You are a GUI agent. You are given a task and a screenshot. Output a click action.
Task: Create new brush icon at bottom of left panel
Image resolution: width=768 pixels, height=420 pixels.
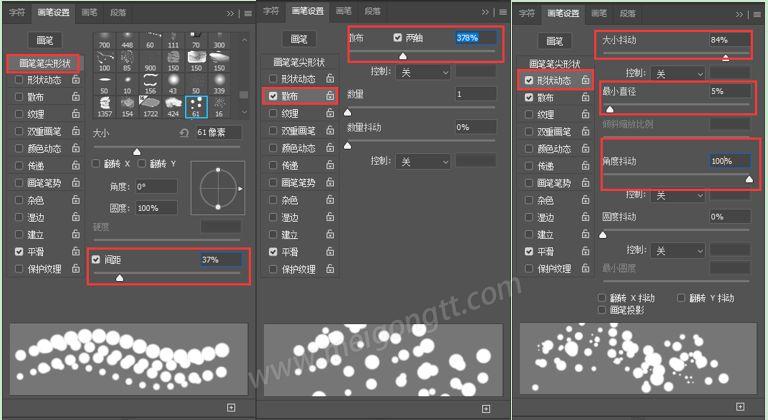(x=231, y=407)
